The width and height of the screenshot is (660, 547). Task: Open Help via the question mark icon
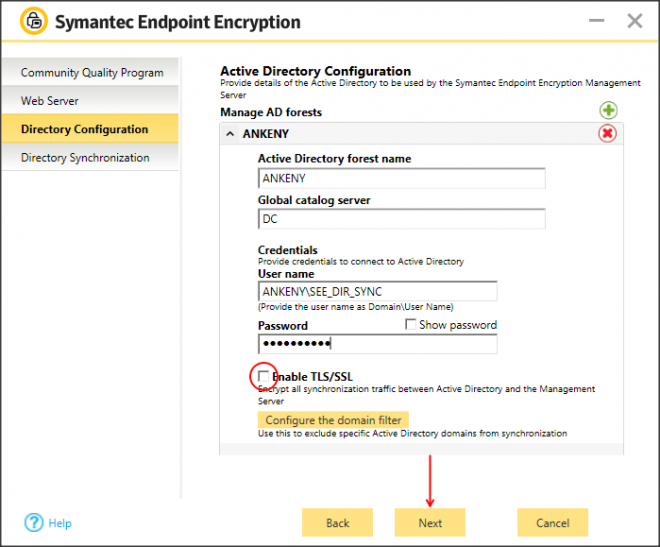point(34,523)
